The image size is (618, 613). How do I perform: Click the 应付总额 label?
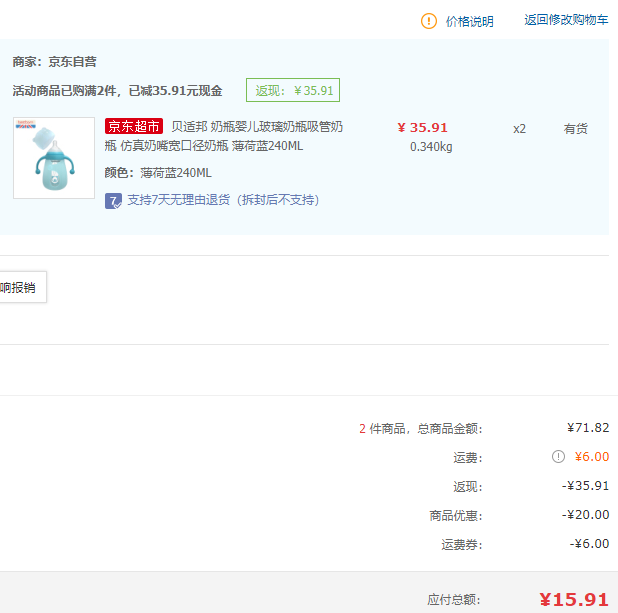454,600
